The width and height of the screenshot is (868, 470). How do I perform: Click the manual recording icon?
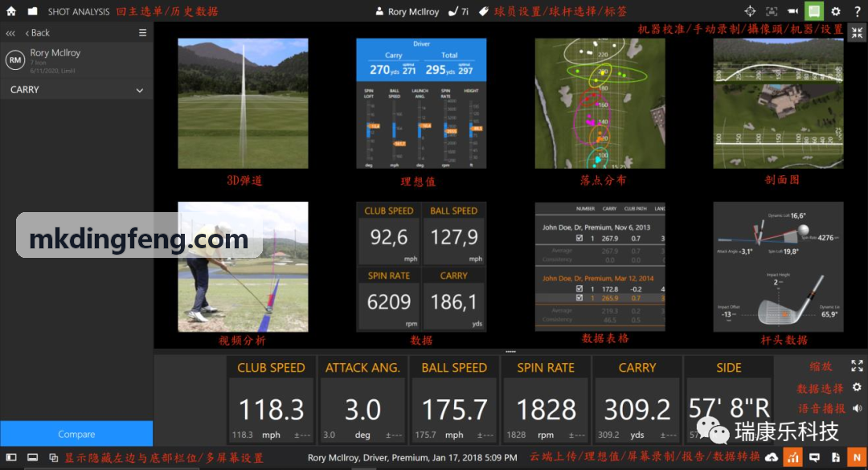click(771, 11)
